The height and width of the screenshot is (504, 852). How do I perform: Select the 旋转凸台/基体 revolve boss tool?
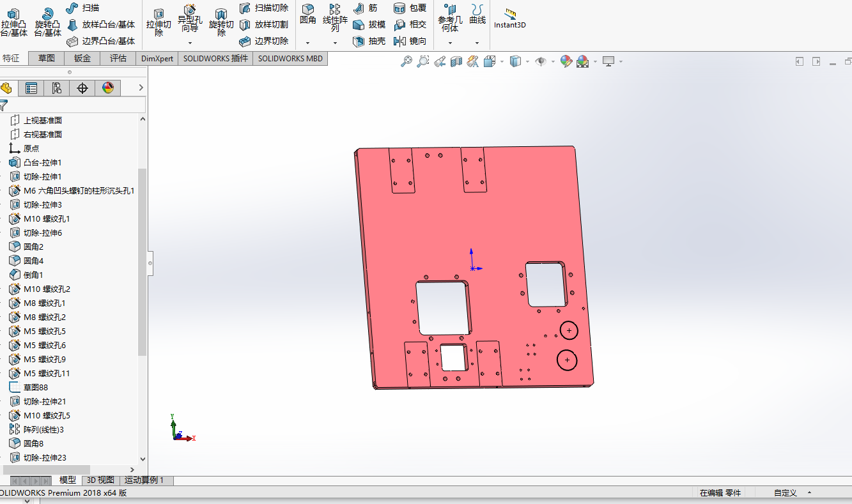(x=47, y=23)
